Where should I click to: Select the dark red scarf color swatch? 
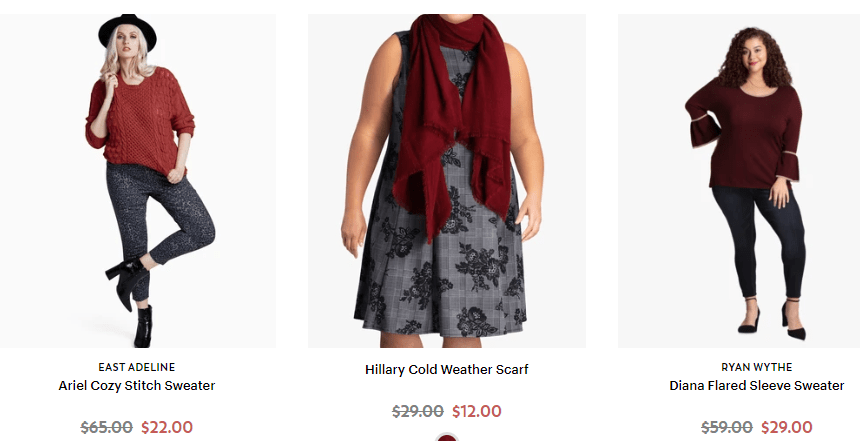coord(446,438)
